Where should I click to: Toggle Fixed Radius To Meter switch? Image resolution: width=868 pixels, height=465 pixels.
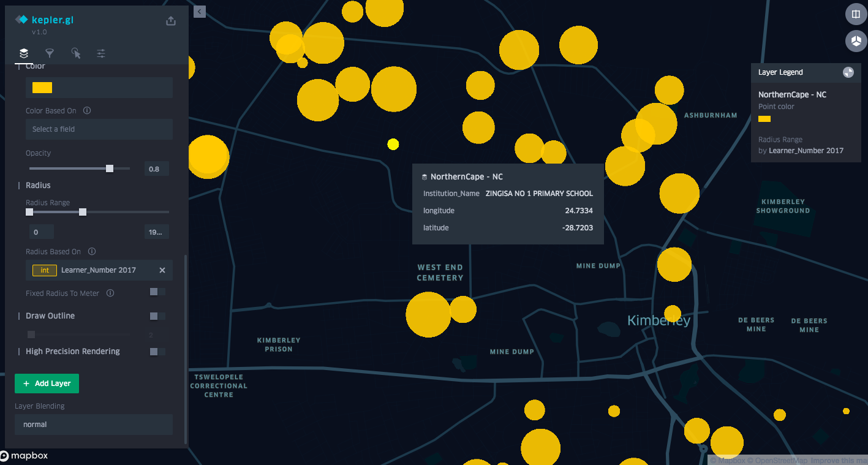157,292
